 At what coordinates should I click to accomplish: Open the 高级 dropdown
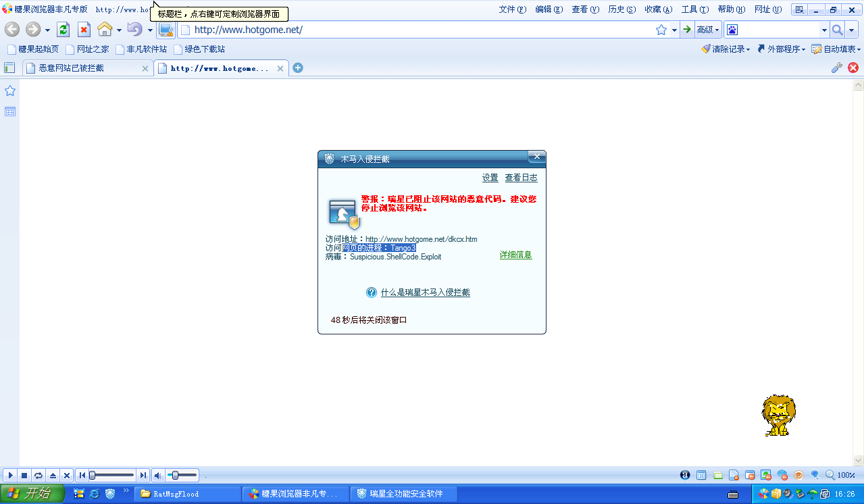[708, 30]
